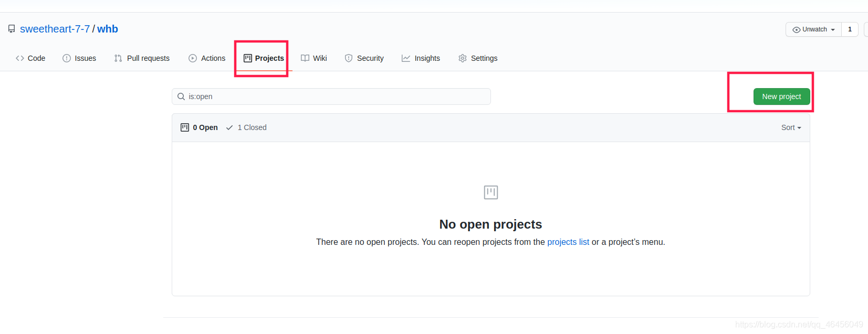
Task: Open the Code tab
Action: click(x=30, y=58)
